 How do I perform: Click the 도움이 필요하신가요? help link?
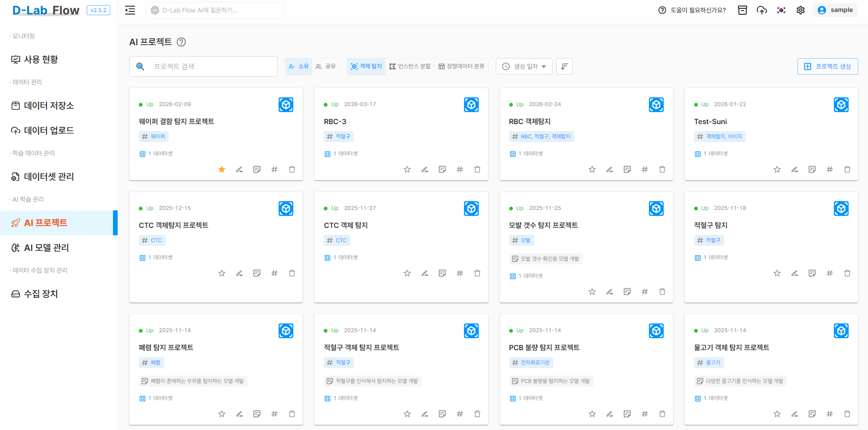[692, 10]
